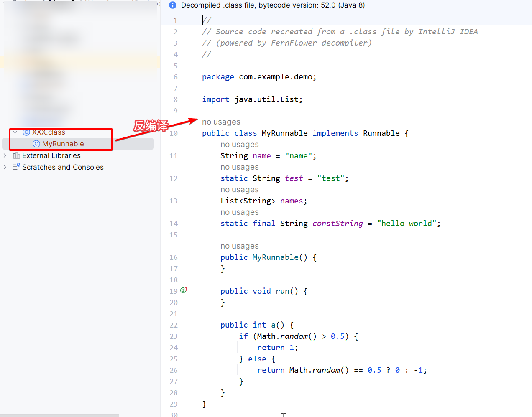The image size is (532, 417).
Task: Click "no usages" hint above constString field
Action: pos(239,212)
